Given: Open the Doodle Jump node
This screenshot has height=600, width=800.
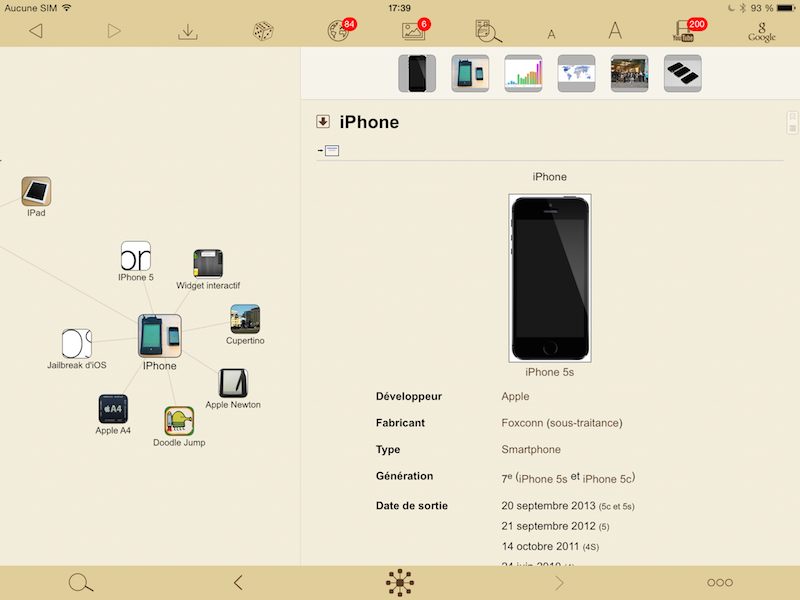Looking at the screenshot, I should point(179,421).
